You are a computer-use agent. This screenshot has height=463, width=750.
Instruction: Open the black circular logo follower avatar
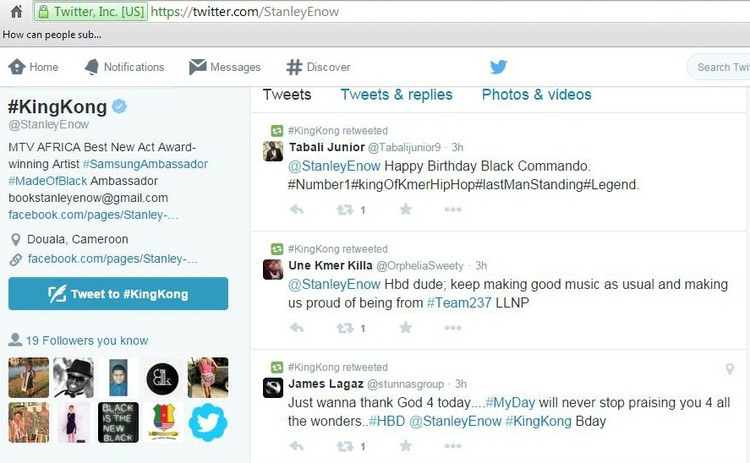pyautogui.click(x=163, y=377)
